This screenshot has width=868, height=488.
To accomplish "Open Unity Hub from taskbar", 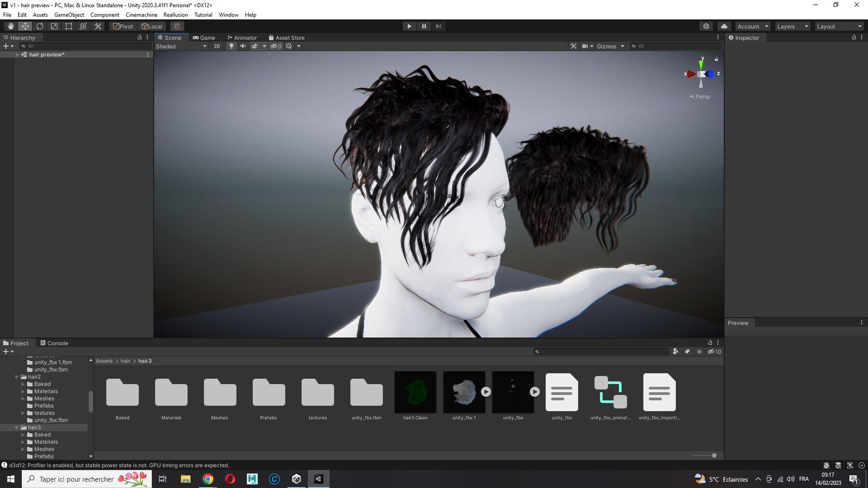I will pos(297,479).
